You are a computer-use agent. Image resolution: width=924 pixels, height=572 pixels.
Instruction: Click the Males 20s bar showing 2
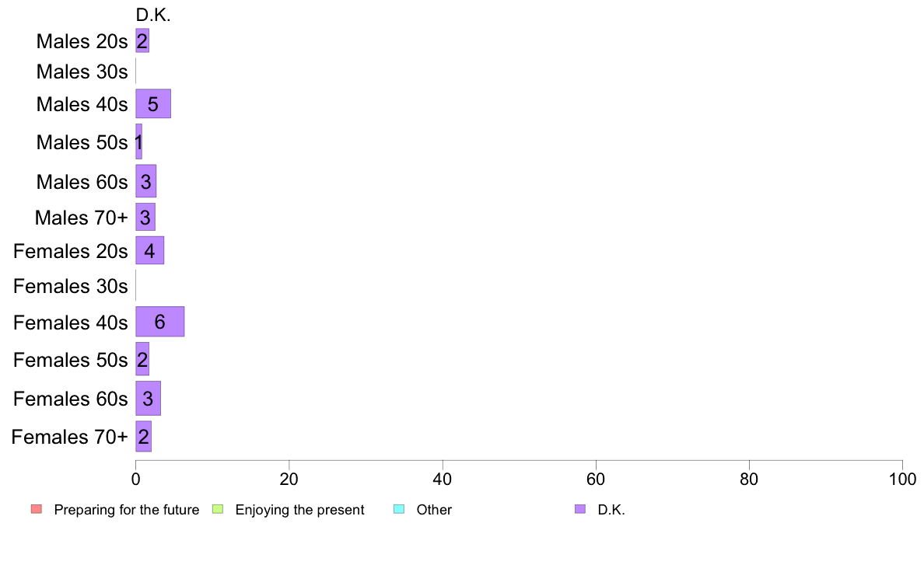[142, 40]
